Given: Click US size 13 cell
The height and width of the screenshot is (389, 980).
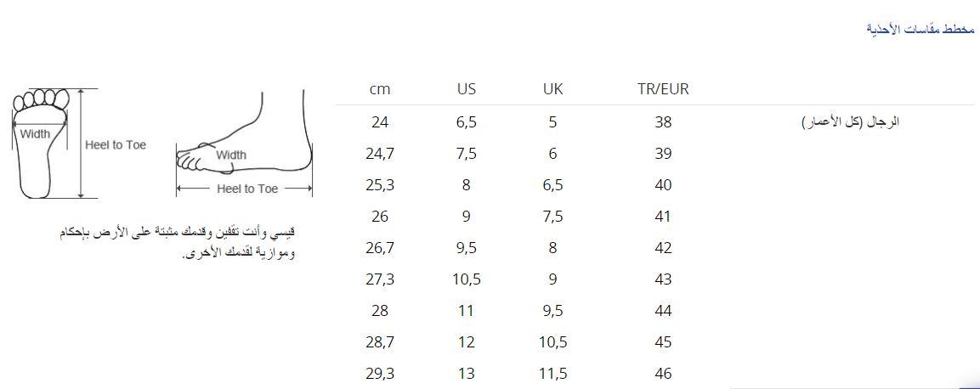Looking at the screenshot, I should [466, 374].
